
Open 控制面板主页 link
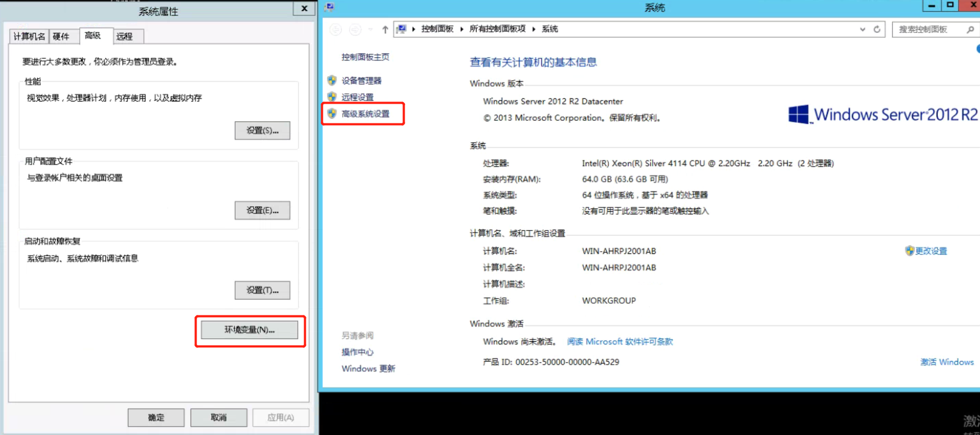click(x=365, y=57)
